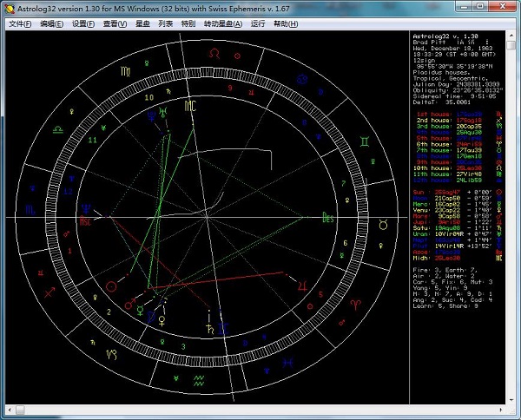521x420 pixels.
Task: Open the 转动星盘(A) animate chart menu
Action: pos(223,24)
